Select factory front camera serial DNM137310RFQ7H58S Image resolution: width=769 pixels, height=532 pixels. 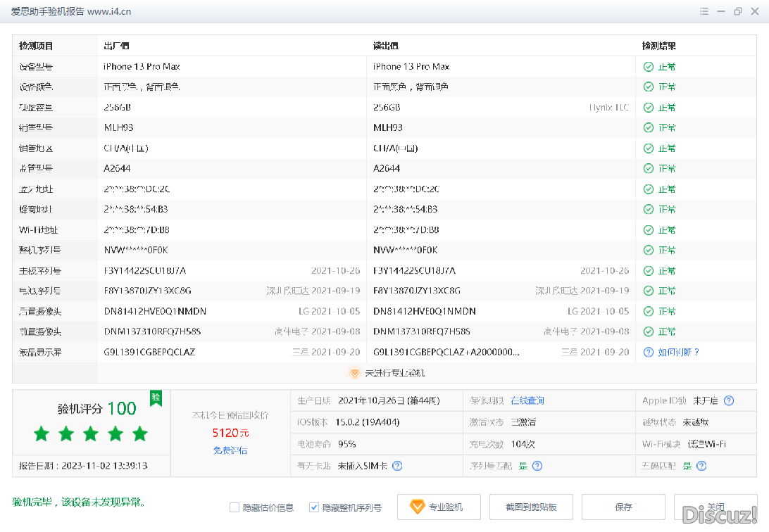(152, 331)
